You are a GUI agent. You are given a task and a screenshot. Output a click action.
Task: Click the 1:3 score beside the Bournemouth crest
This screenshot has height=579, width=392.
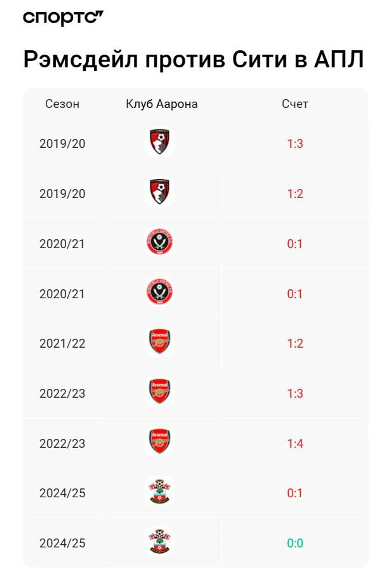(x=295, y=144)
